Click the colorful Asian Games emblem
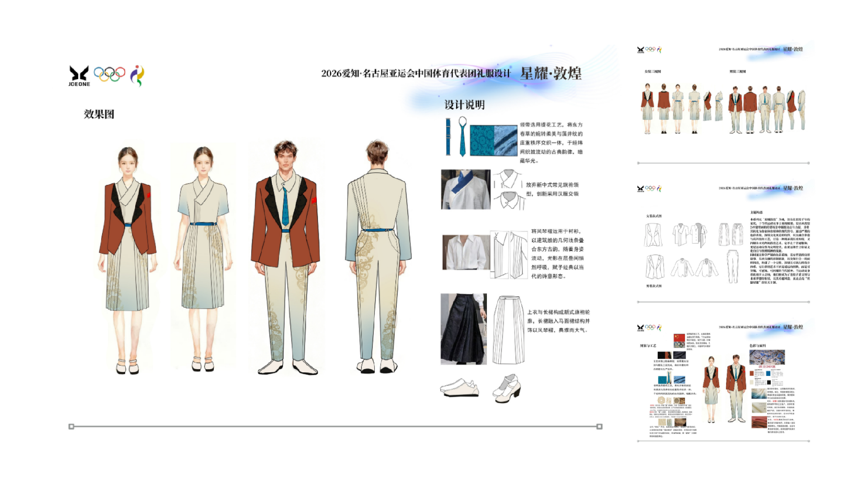This screenshot has height=488, width=868. click(x=137, y=75)
